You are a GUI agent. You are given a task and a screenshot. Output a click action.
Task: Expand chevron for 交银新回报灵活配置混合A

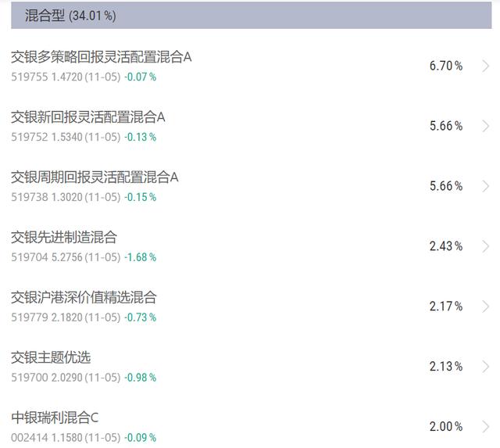click(x=486, y=126)
